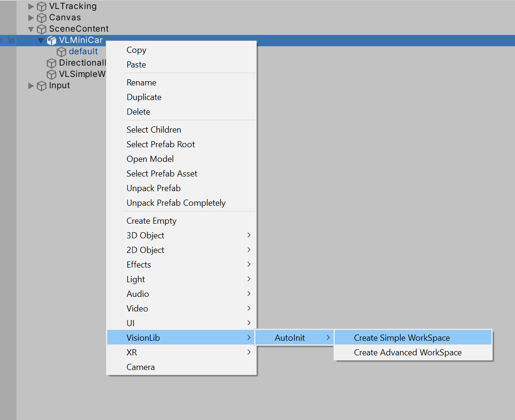
Task: Choose Create Simple WorkSpace
Action: coord(402,338)
